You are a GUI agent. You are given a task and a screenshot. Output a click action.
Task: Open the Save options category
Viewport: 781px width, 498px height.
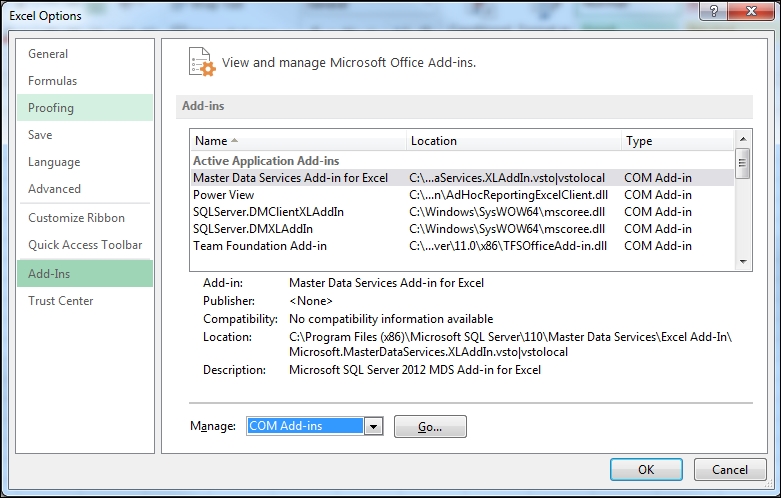tap(85, 134)
